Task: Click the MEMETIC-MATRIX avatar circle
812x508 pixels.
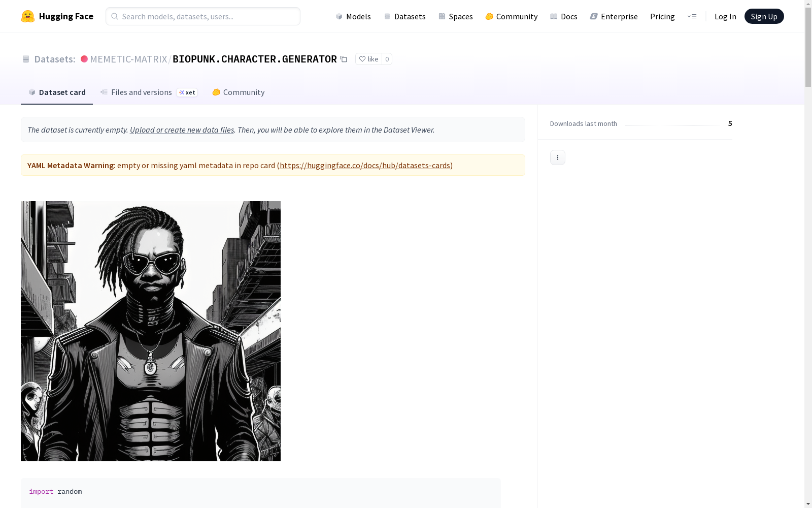Action: [84, 59]
